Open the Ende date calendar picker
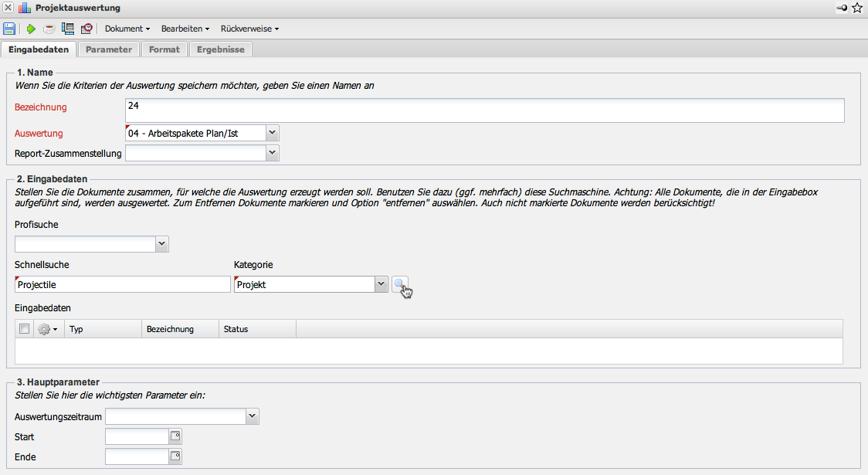Screen dimensions: 868x475 pyautogui.click(x=175, y=456)
